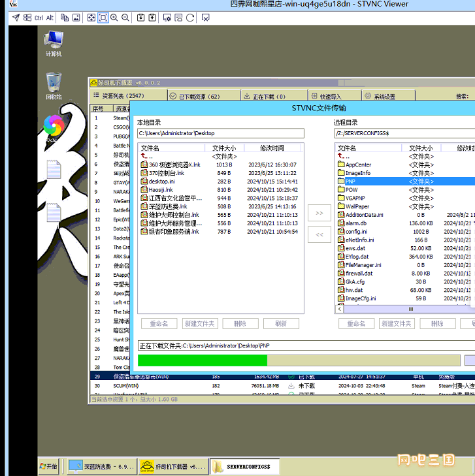Click the screenshot picture icon in toolbar
The image size is (475, 476).
coord(76,18)
